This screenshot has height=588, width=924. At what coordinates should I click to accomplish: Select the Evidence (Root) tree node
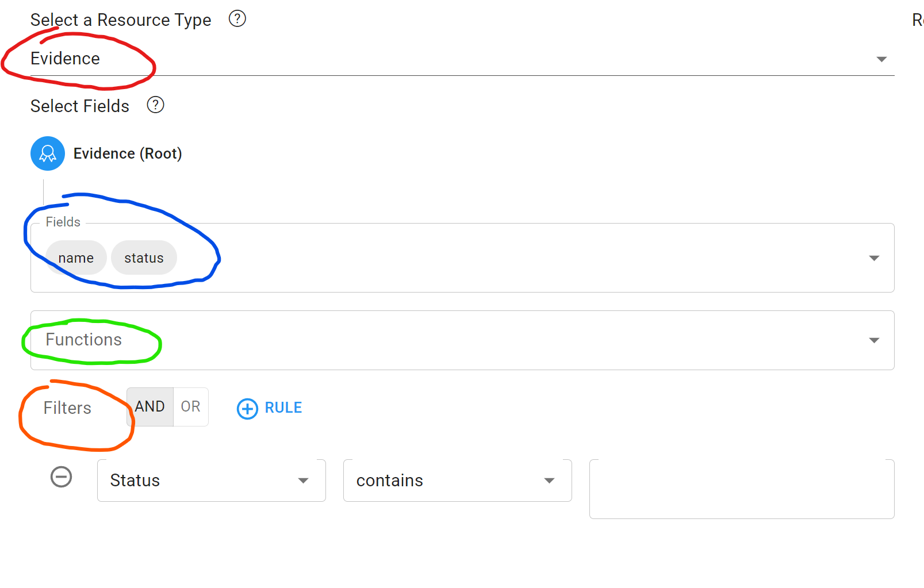point(128,153)
